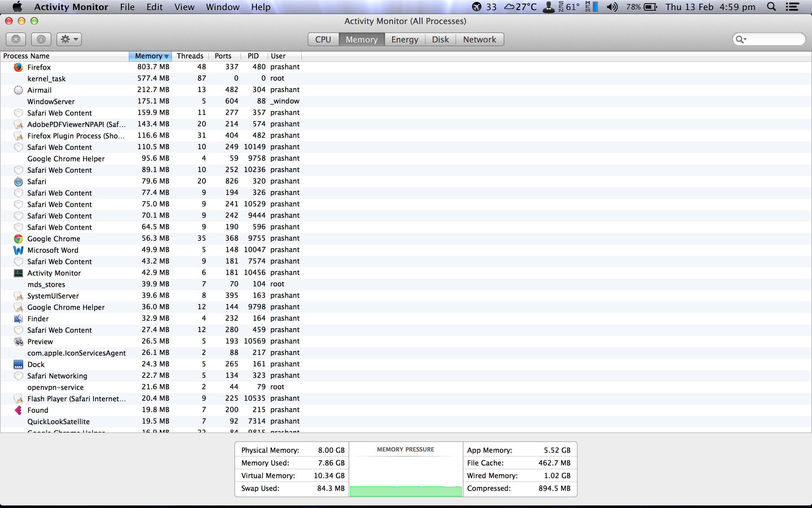Select Google Chrome Helper 95.6 MB row
812x508 pixels.
click(x=406, y=158)
